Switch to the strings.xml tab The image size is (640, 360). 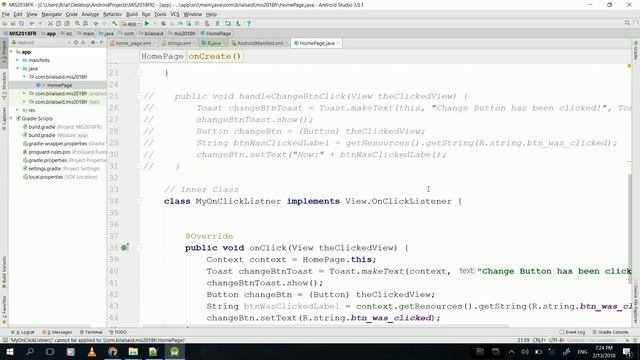tap(178, 43)
